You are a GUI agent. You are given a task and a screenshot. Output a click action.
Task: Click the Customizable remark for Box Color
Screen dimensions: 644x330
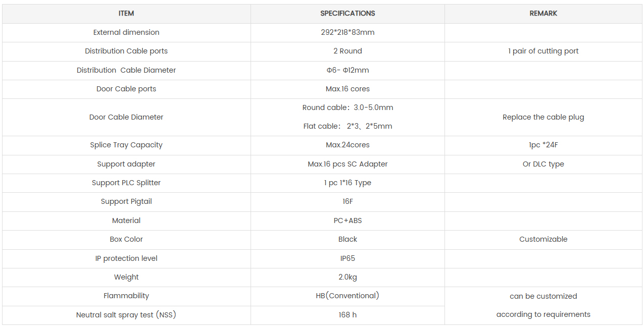point(543,239)
